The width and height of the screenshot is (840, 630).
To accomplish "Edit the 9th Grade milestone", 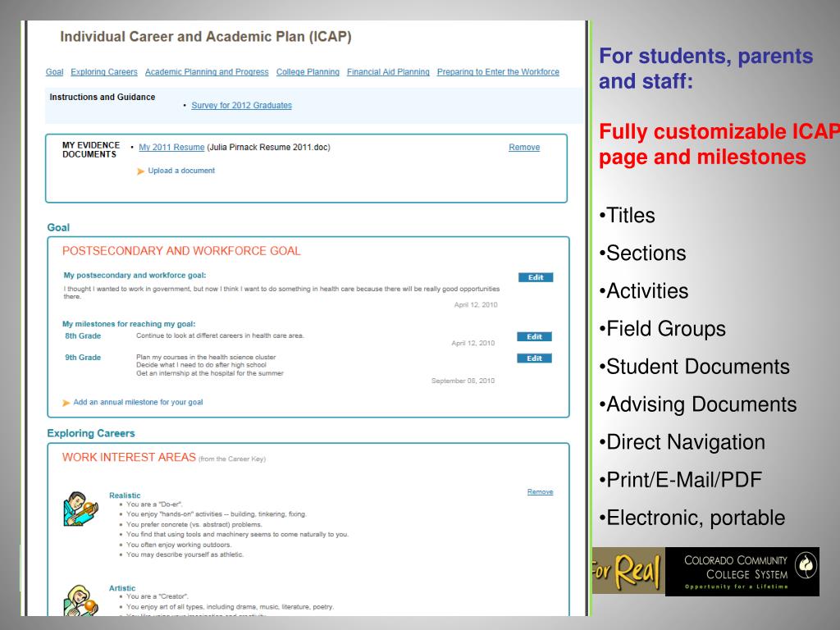I will pos(534,358).
